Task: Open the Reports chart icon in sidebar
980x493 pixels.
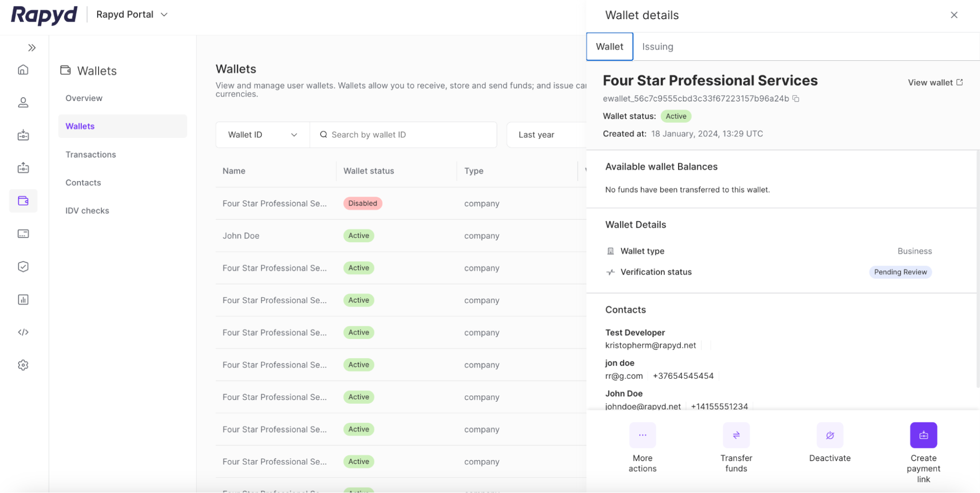Action: [23, 300]
